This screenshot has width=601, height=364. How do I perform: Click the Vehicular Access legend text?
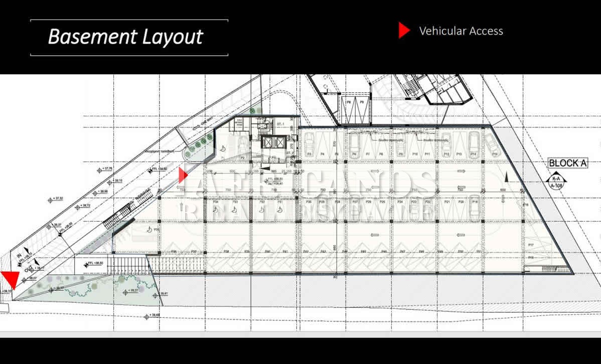[461, 31]
